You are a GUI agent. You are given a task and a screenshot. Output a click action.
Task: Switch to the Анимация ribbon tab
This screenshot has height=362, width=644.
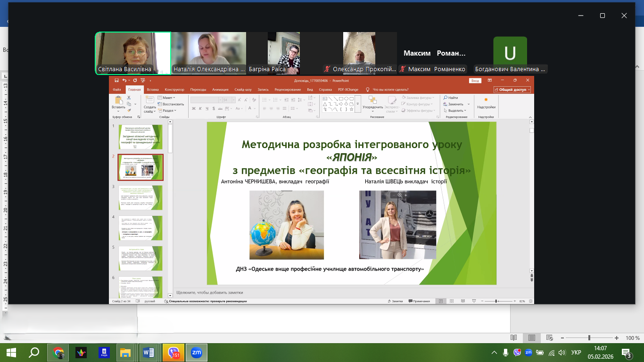pyautogui.click(x=220, y=90)
